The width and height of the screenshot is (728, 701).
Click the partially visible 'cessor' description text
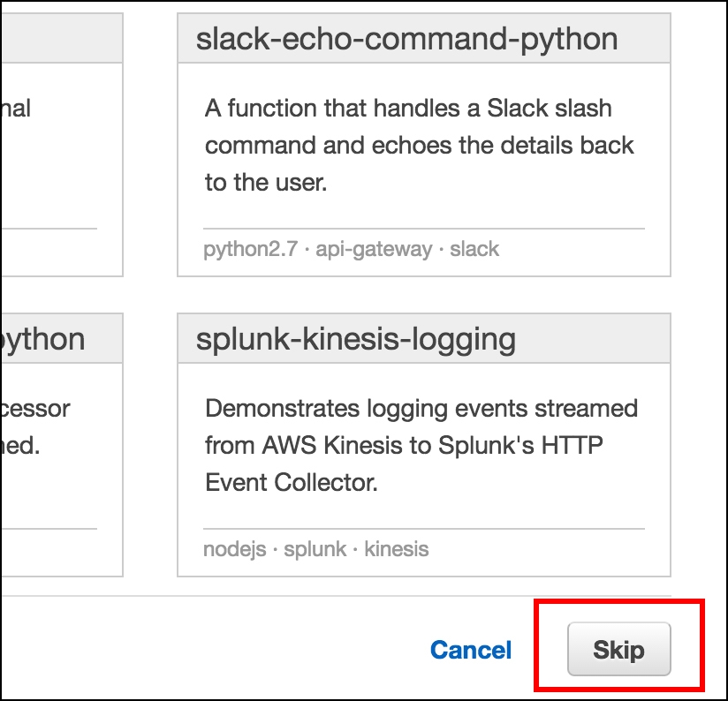tap(35, 409)
